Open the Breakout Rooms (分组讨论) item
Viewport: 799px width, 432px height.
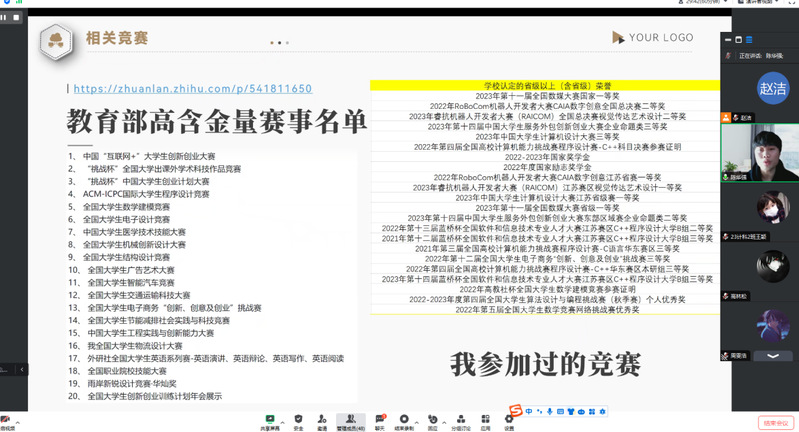460,419
